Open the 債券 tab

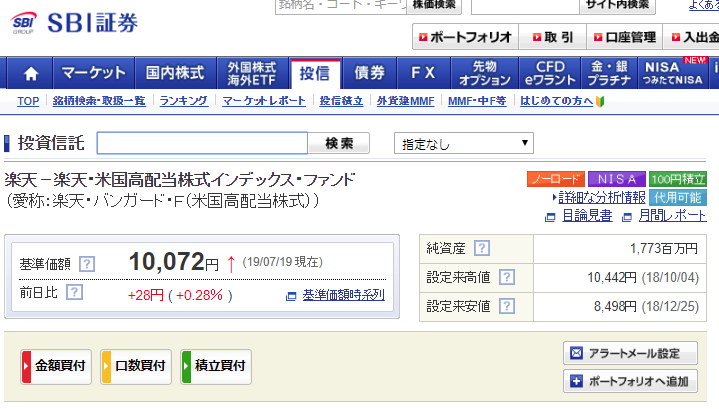click(x=370, y=73)
